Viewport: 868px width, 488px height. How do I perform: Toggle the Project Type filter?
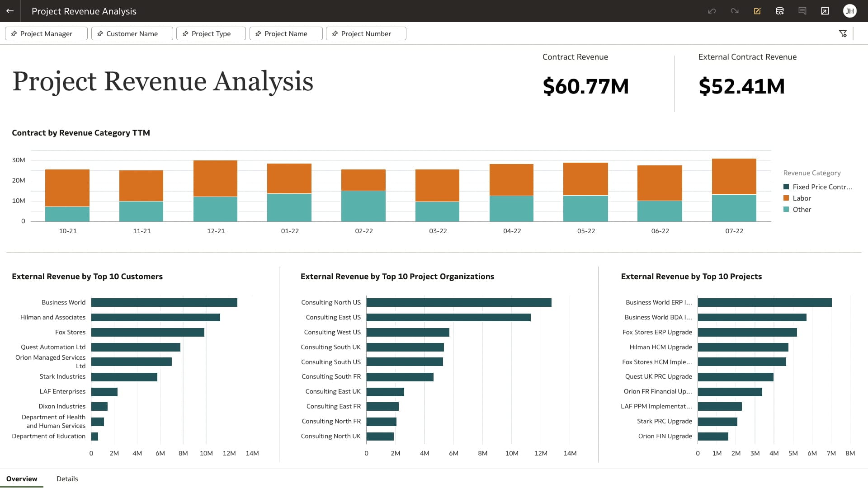click(211, 33)
